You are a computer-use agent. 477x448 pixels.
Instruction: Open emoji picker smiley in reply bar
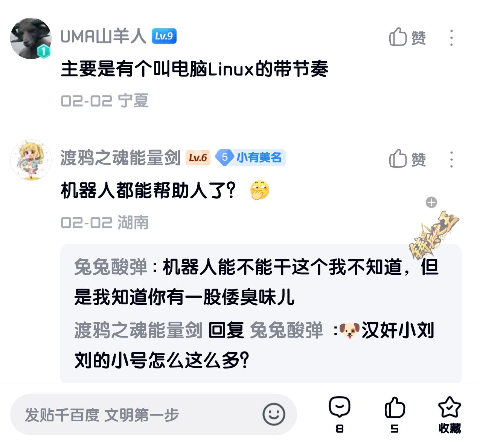coord(274,414)
